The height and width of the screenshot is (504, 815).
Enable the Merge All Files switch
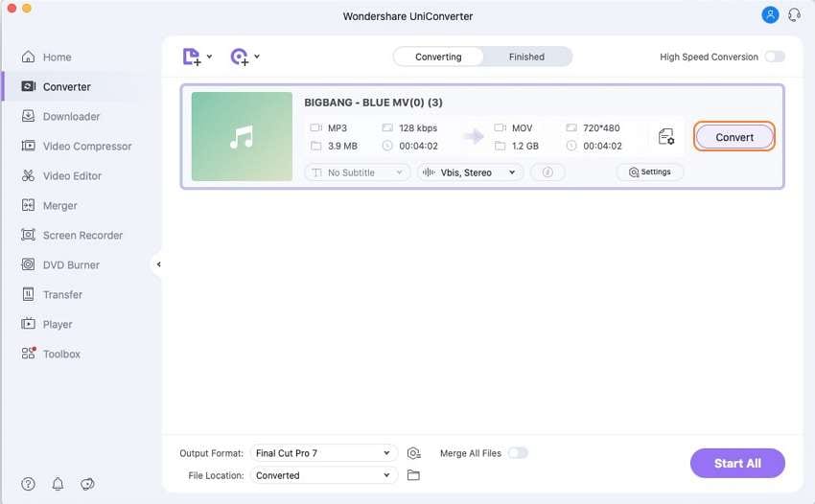(x=518, y=453)
